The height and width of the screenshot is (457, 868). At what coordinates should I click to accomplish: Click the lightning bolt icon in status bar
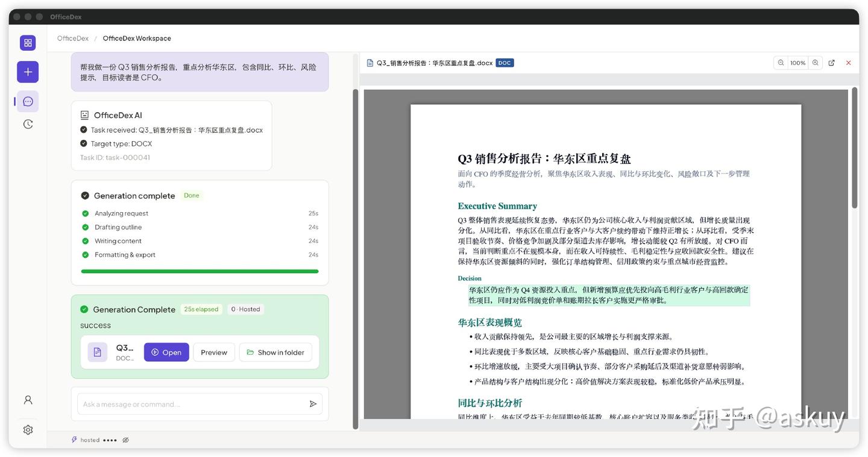(74, 440)
